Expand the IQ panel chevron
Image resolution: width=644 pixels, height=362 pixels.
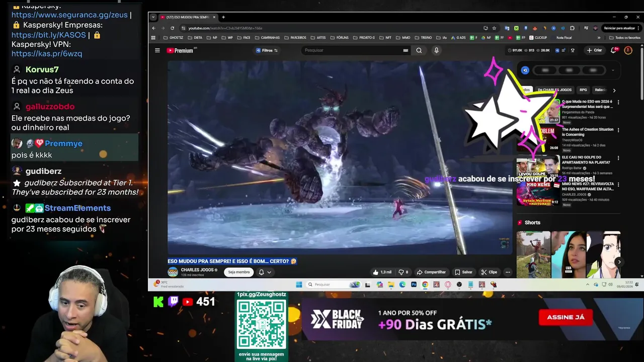pyautogui.click(x=613, y=70)
